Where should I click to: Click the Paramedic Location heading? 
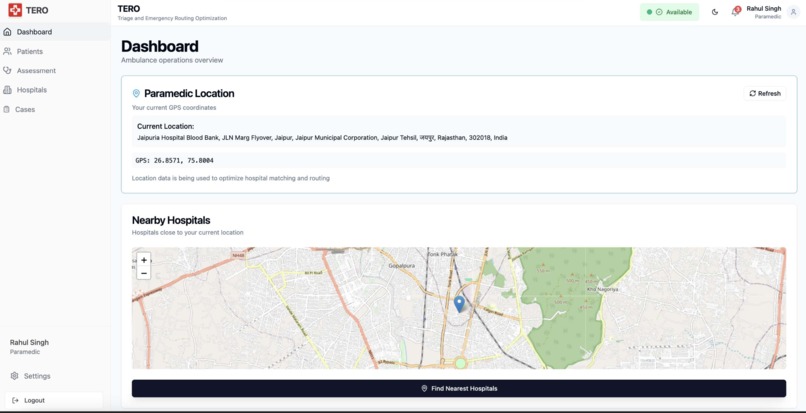(189, 94)
